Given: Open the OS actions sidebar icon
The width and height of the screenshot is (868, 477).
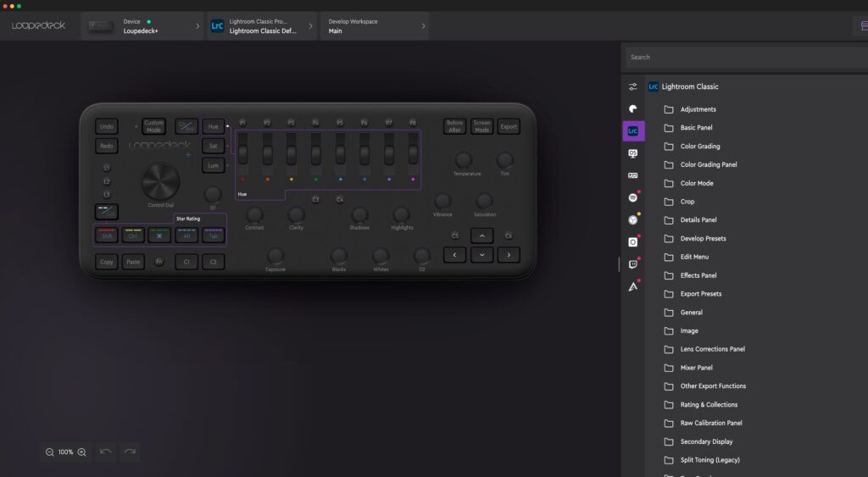Looking at the screenshot, I should [x=632, y=153].
